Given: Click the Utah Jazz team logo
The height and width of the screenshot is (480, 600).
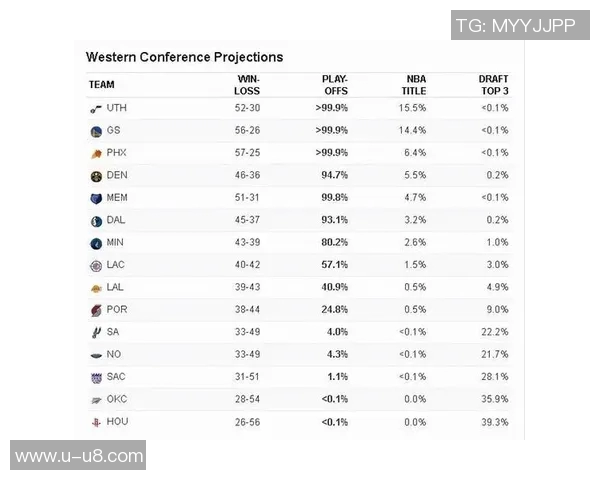Looking at the screenshot, I should point(96,108).
